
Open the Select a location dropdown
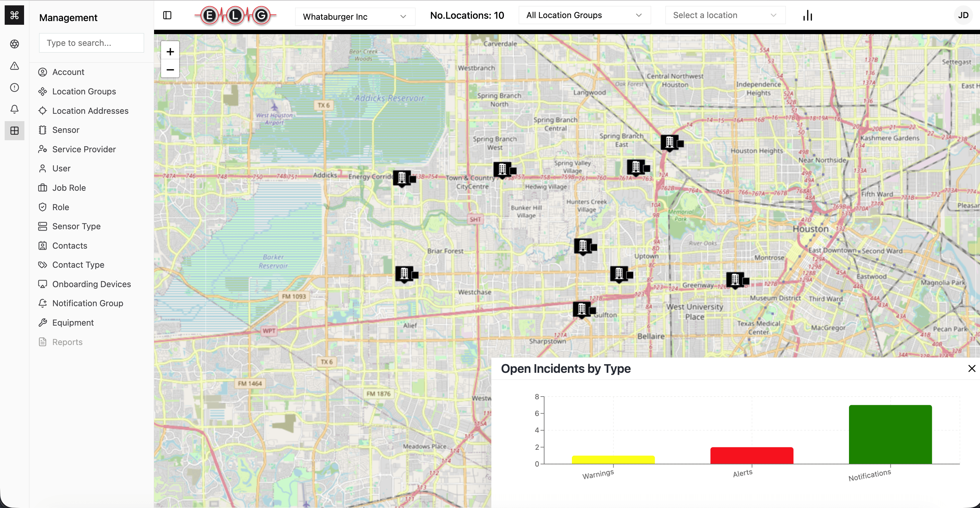725,15
